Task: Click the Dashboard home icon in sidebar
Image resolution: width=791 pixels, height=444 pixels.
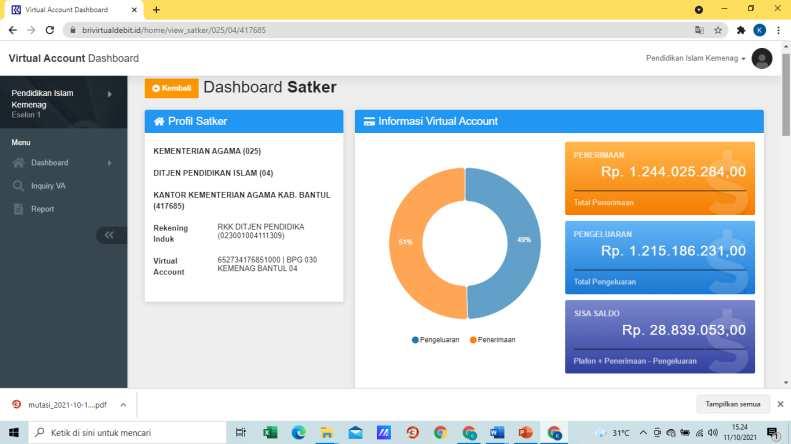Action: tap(19, 162)
